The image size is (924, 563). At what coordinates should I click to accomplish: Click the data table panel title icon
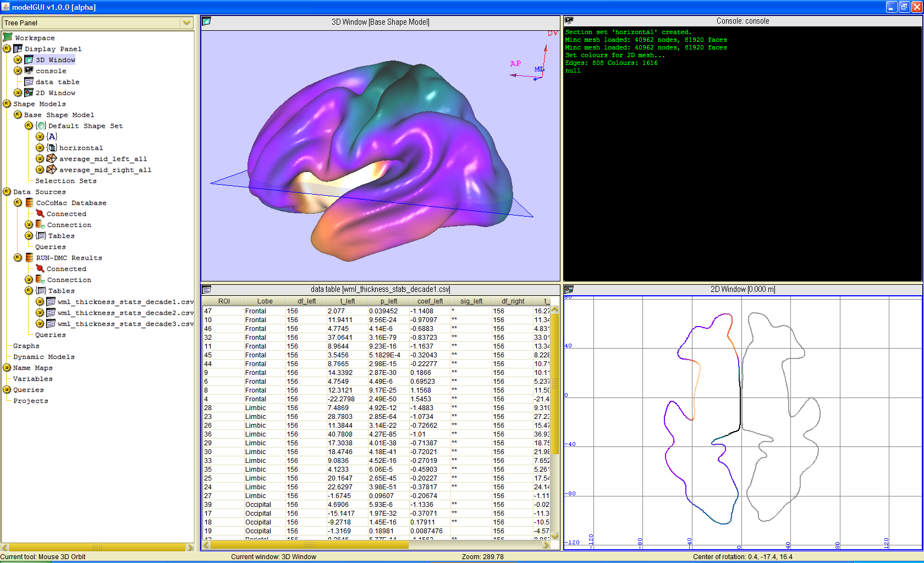206,289
